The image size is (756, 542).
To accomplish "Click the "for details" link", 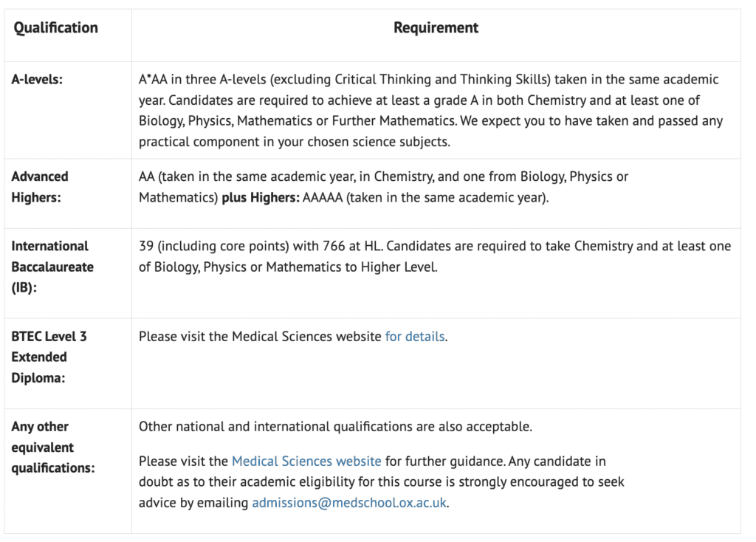I will [x=415, y=337].
